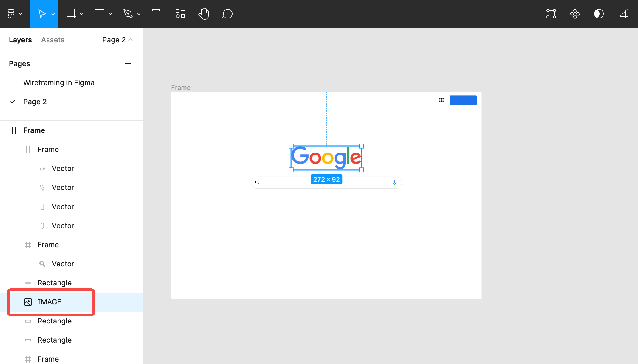Click the Crop Image icon
The image size is (638, 364).
[622, 14]
